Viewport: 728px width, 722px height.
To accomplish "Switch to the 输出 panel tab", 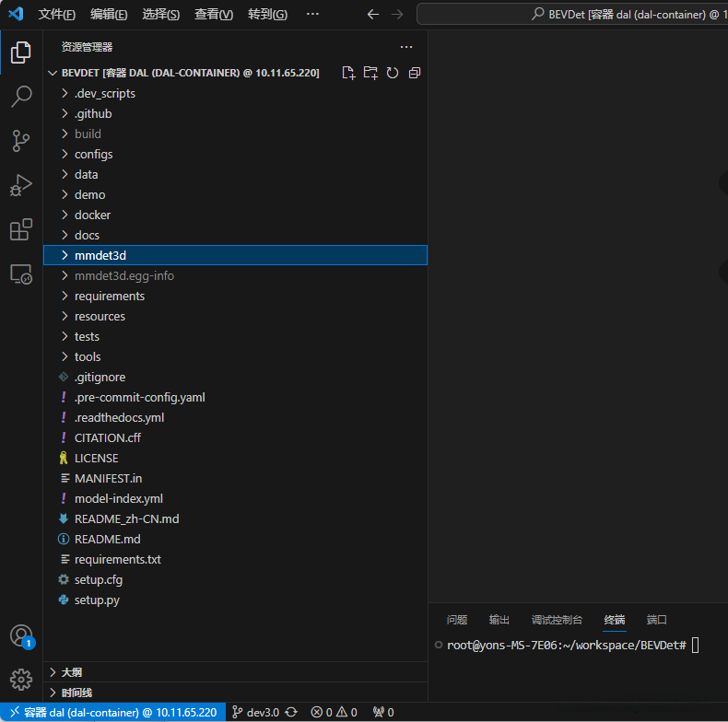I will click(499, 620).
